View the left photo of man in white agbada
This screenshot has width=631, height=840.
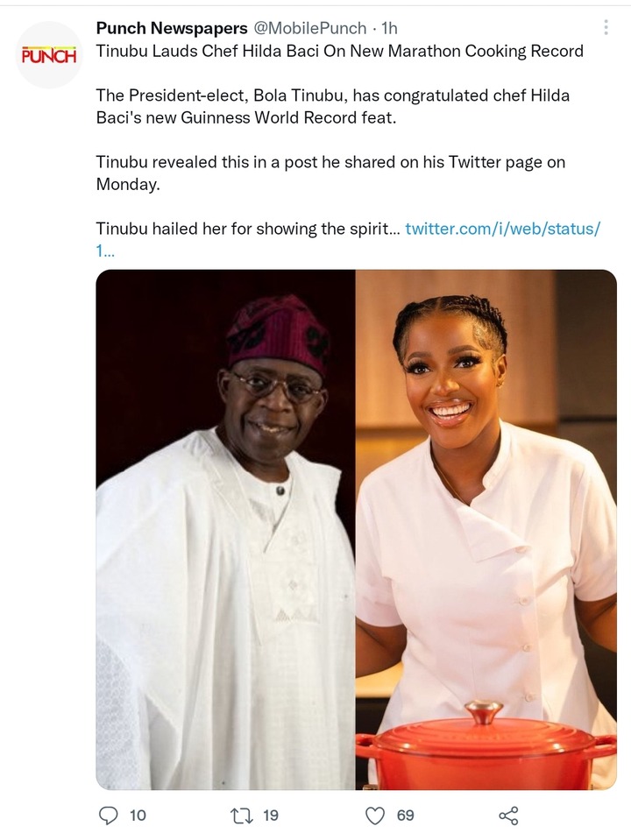[225, 529]
